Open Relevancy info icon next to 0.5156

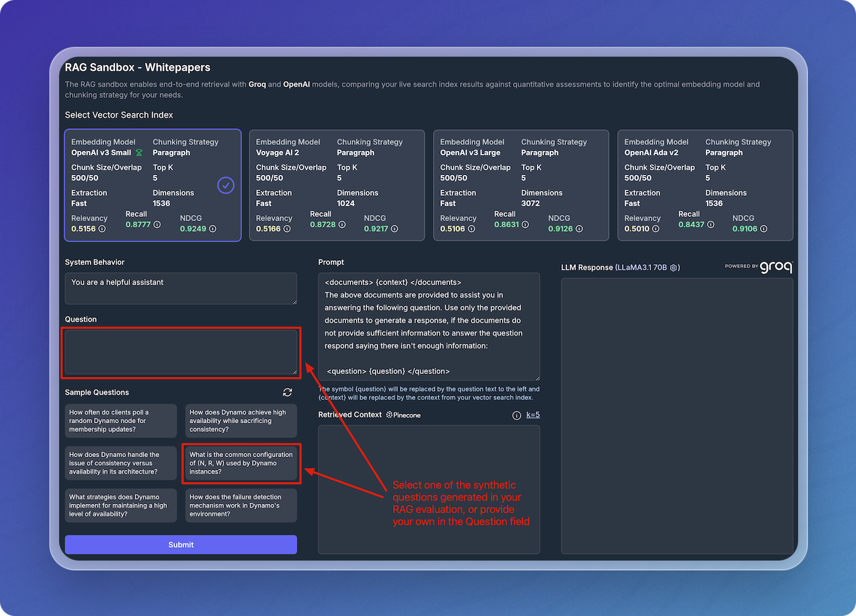pyautogui.click(x=102, y=229)
